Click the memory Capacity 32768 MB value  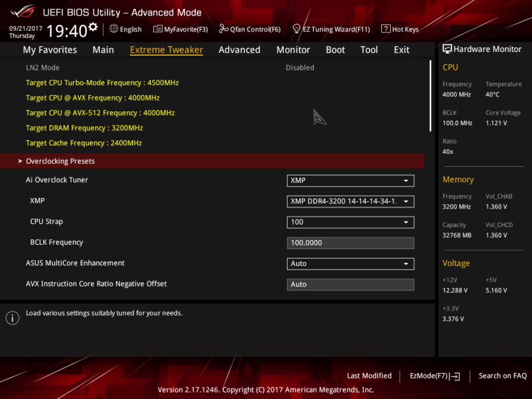pyautogui.click(x=457, y=235)
